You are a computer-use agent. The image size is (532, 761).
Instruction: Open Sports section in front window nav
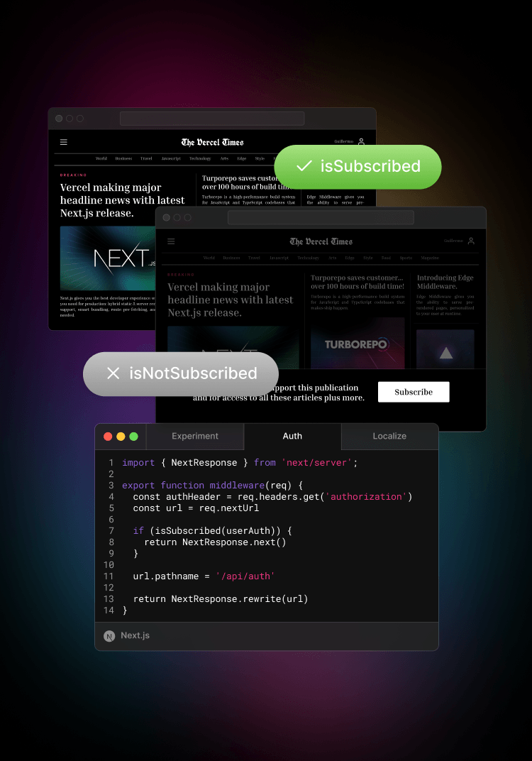point(406,258)
